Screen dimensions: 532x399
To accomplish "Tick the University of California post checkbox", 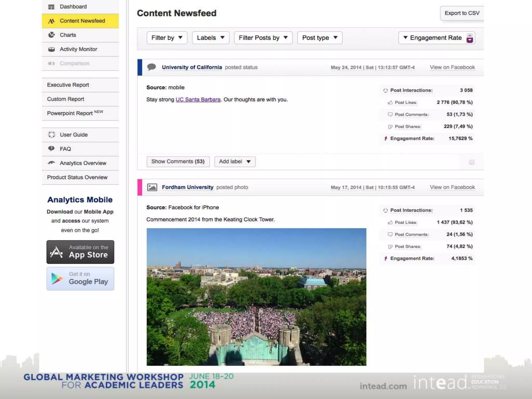I will pyautogui.click(x=472, y=162).
